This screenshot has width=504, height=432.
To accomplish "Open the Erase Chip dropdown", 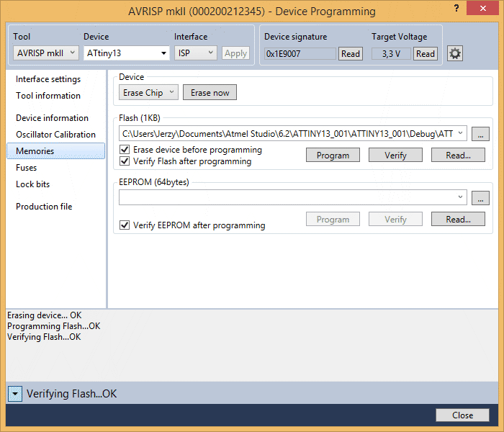I will coord(148,93).
